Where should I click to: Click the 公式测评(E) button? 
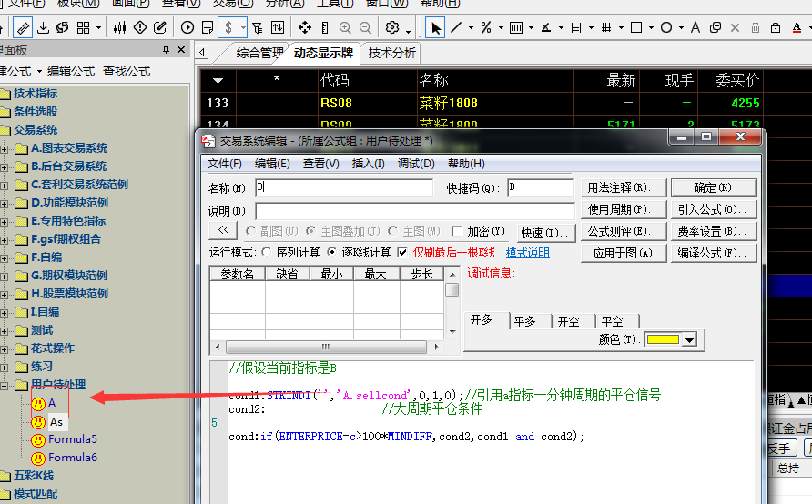coord(622,231)
